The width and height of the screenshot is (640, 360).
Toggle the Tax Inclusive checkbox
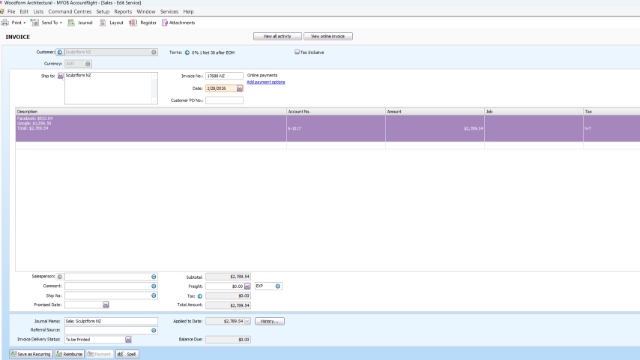(x=297, y=52)
